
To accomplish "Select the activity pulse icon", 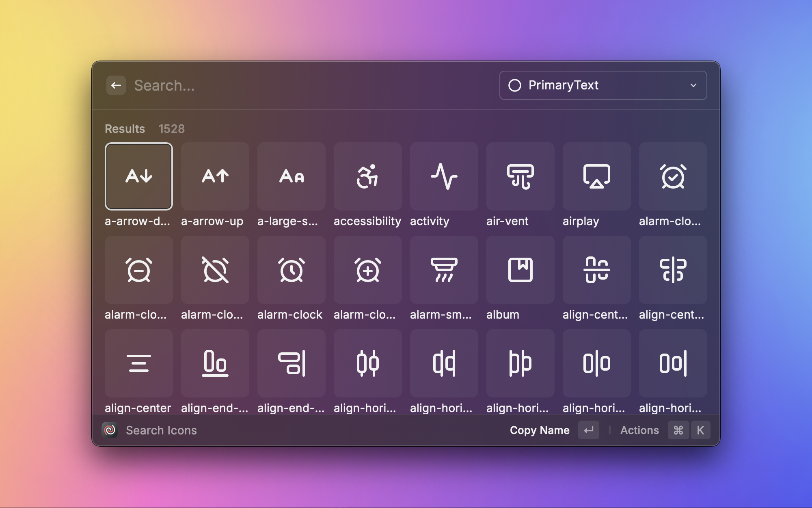I will tap(444, 176).
